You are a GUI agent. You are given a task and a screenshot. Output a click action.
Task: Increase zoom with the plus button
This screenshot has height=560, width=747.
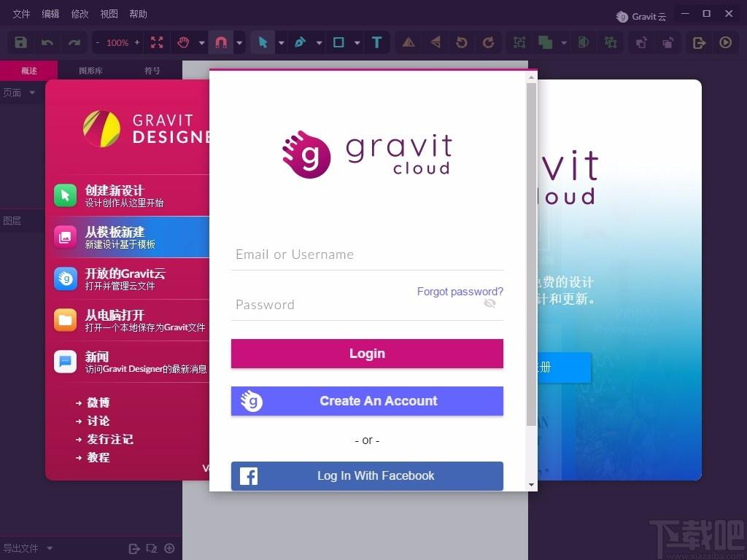pyautogui.click(x=136, y=42)
